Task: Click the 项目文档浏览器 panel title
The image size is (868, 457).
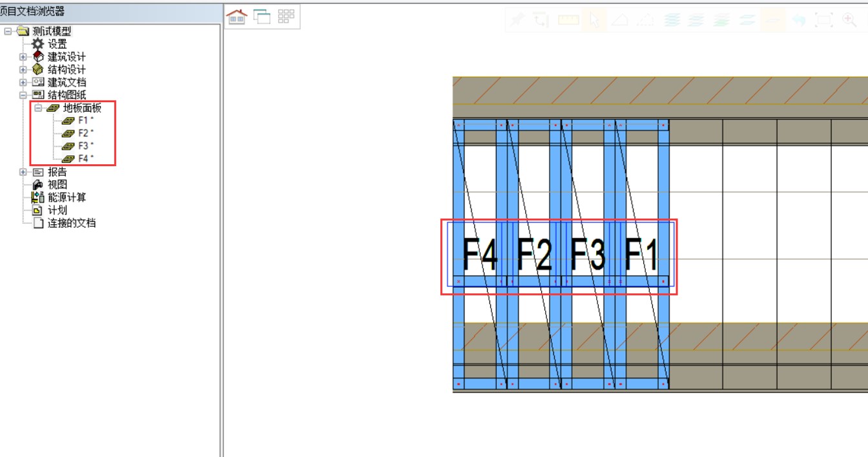Action: coord(32,11)
